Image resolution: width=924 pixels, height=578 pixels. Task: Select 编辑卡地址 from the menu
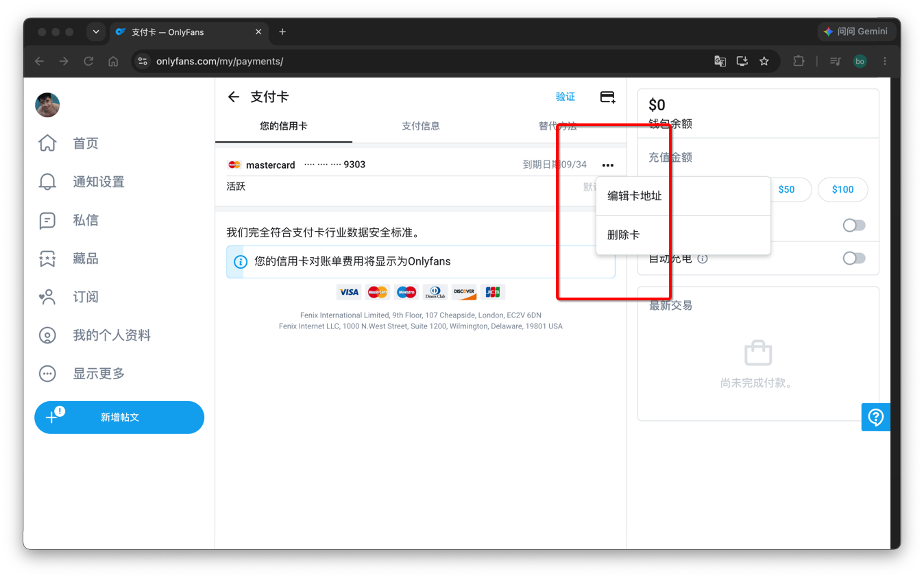tap(683, 196)
